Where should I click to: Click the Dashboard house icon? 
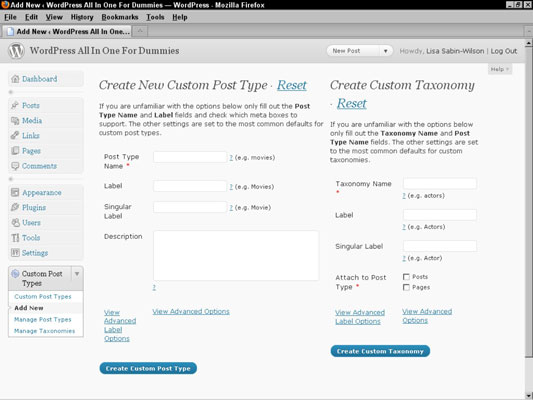pyautogui.click(x=15, y=79)
